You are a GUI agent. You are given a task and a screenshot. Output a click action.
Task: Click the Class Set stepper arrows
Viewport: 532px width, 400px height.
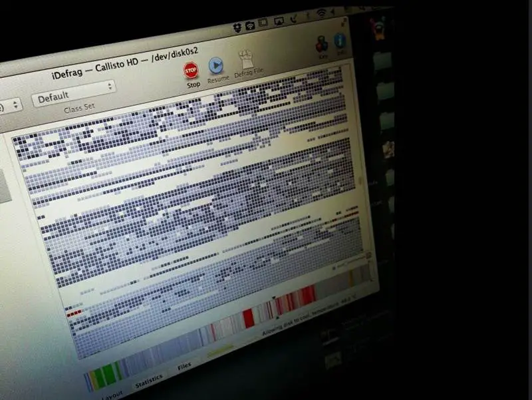109,87
